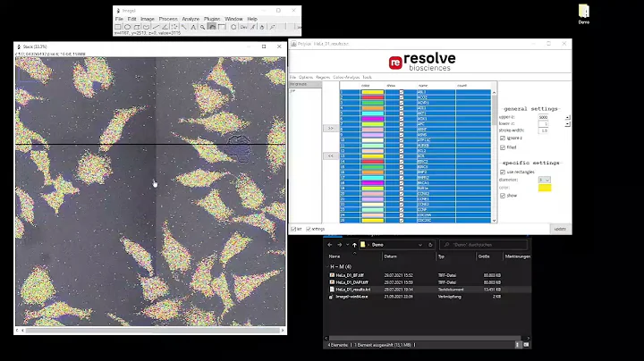The width and height of the screenshot is (644, 361).
Task: Click the yellow color swatch in specific settings
Action: coord(545,188)
